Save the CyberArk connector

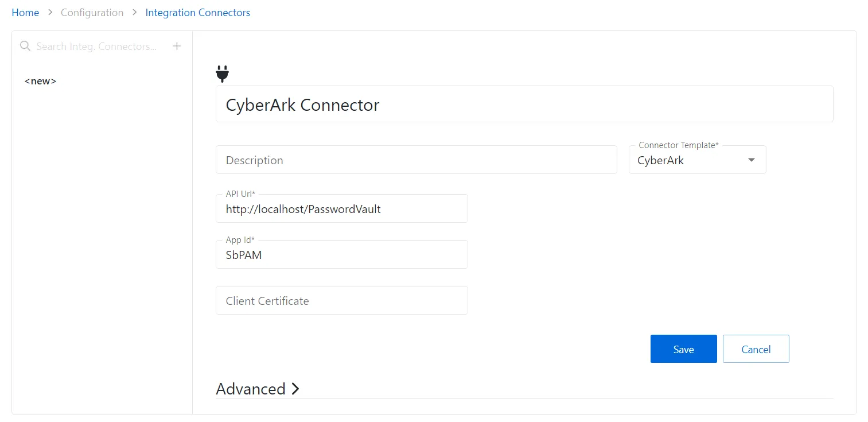point(683,349)
